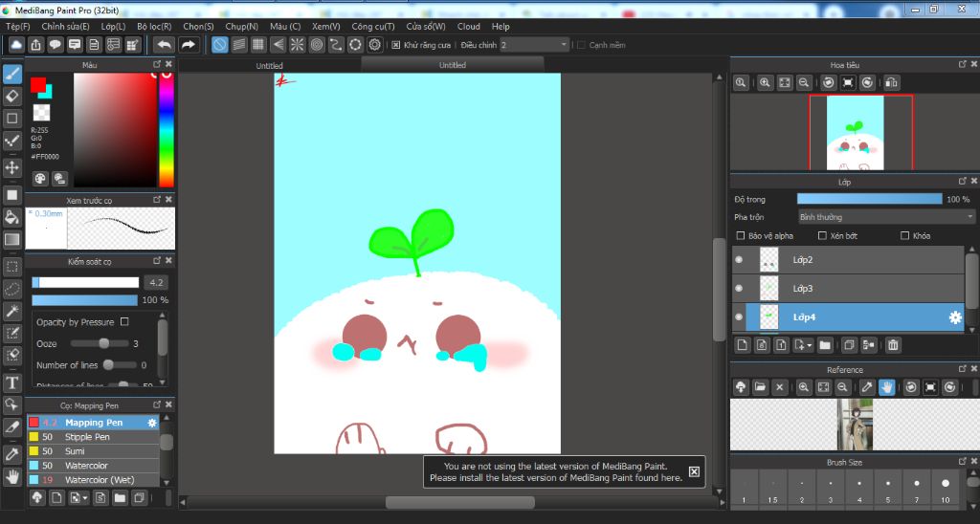The height and width of the screenshot is (524, 980).
Task: Enable Bảo vệ alpha checkbox
Action: tap(741, 235)
